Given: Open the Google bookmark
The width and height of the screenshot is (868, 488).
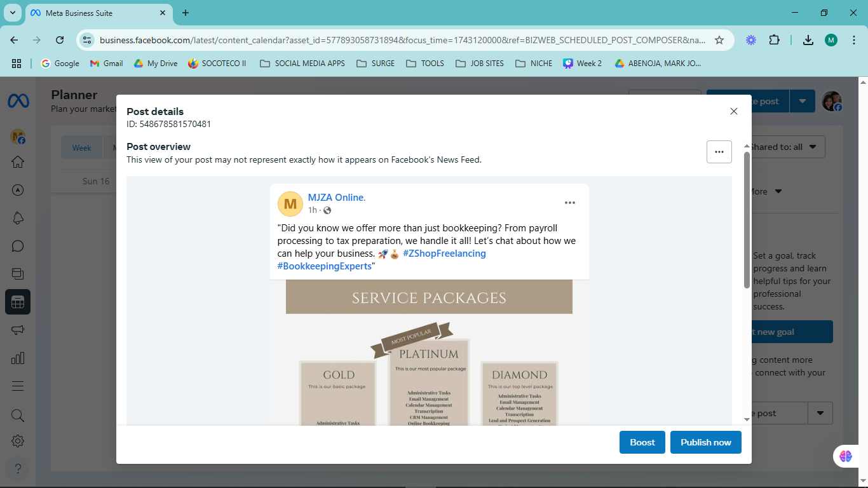Looking at the screenshot, I should [x=60, y=64].
